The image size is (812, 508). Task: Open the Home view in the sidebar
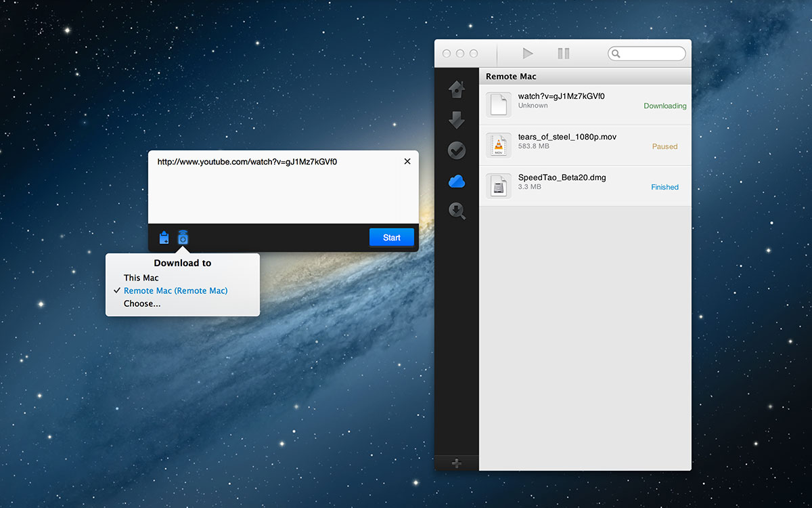point(457,89)
